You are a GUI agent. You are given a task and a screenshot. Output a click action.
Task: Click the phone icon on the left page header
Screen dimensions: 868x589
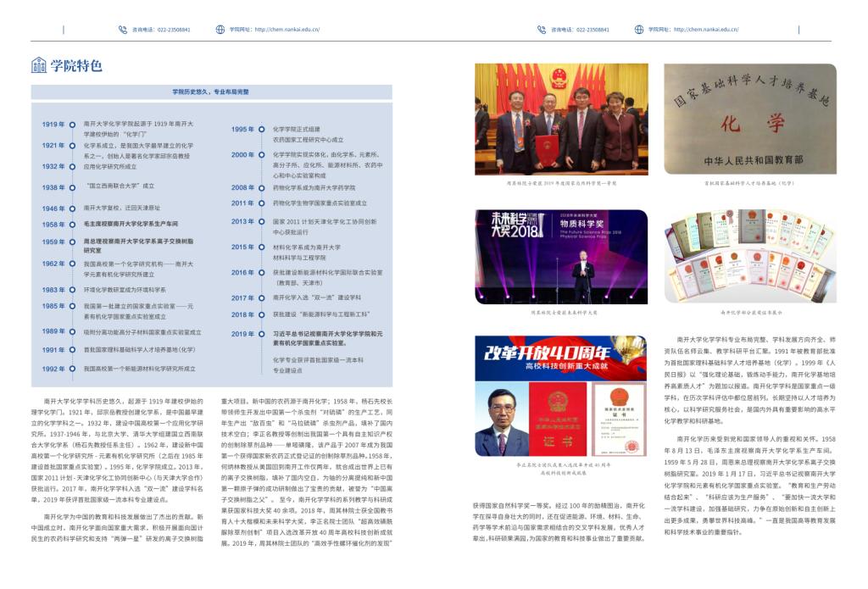(123, 30)
